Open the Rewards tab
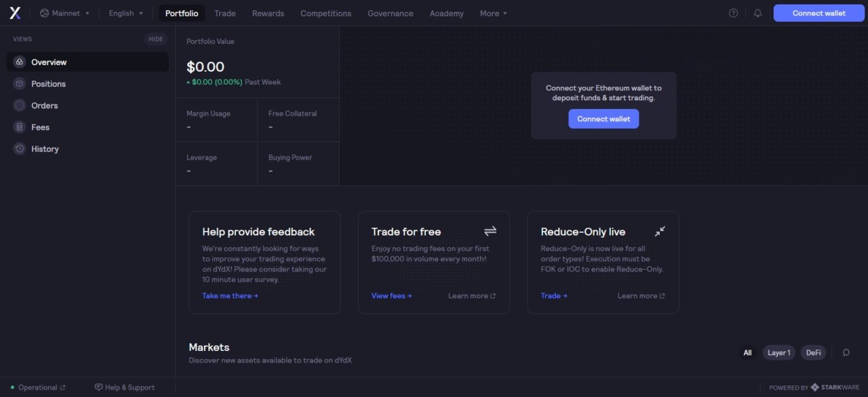This screenshot has width=868, height=397. 268,13
